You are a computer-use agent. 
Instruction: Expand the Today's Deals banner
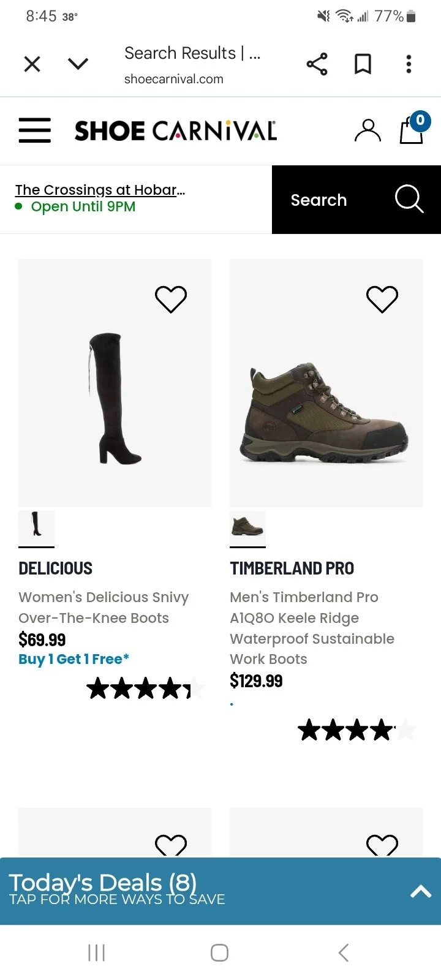(420, 891)
